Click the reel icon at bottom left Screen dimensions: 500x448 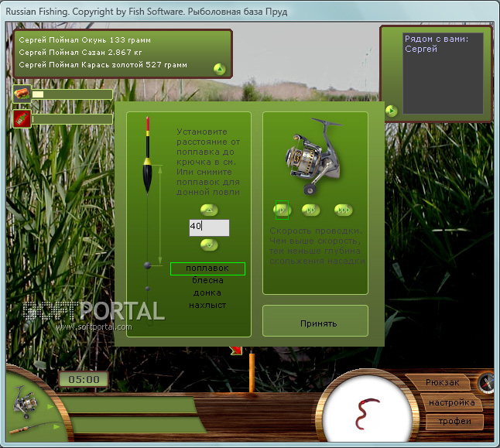click(26, 402)
